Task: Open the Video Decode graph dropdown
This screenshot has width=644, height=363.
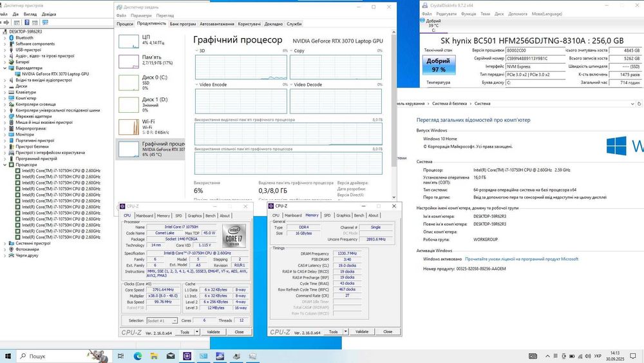Action: (291, 84)
